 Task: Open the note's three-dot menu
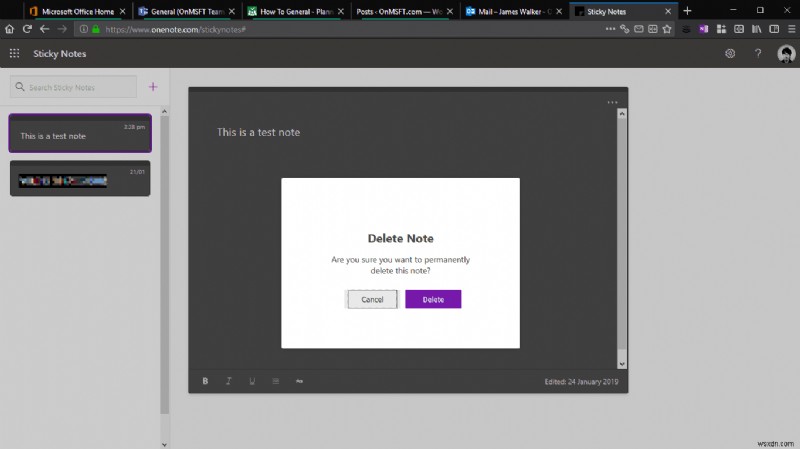(x=613, y=102)
